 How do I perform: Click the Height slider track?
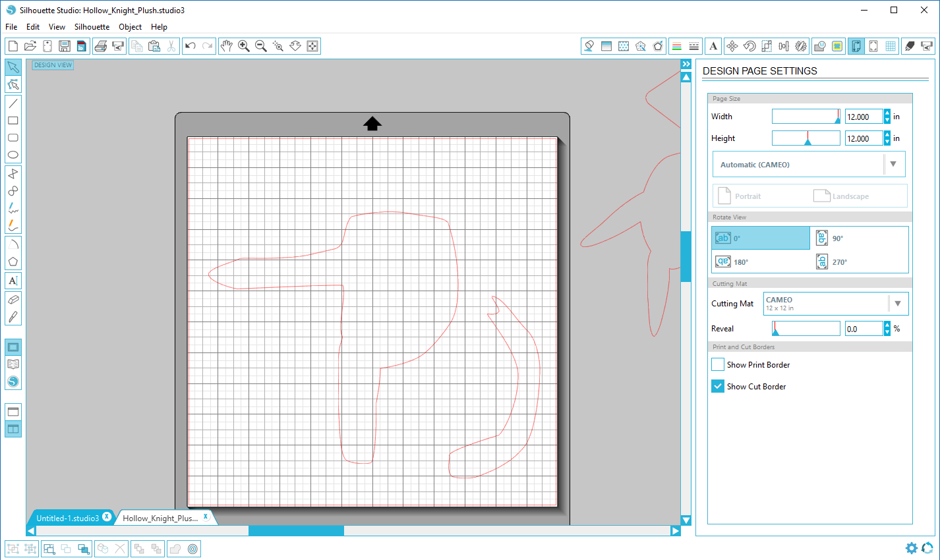[806, 138]
